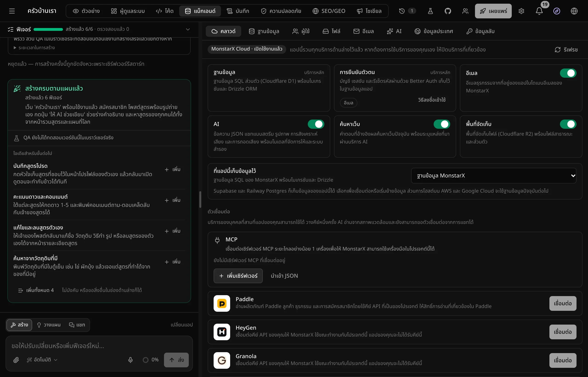Open the hamburger menu icon
Viewport: 588px width, 377px height.
pyautogui.click(x=12, y=11)
